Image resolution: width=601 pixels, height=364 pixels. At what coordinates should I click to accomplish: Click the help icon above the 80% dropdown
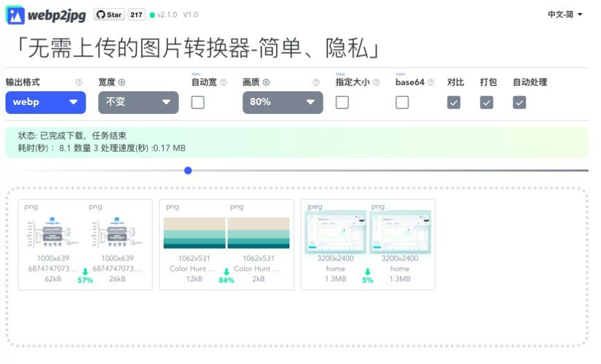click(316, 82)
